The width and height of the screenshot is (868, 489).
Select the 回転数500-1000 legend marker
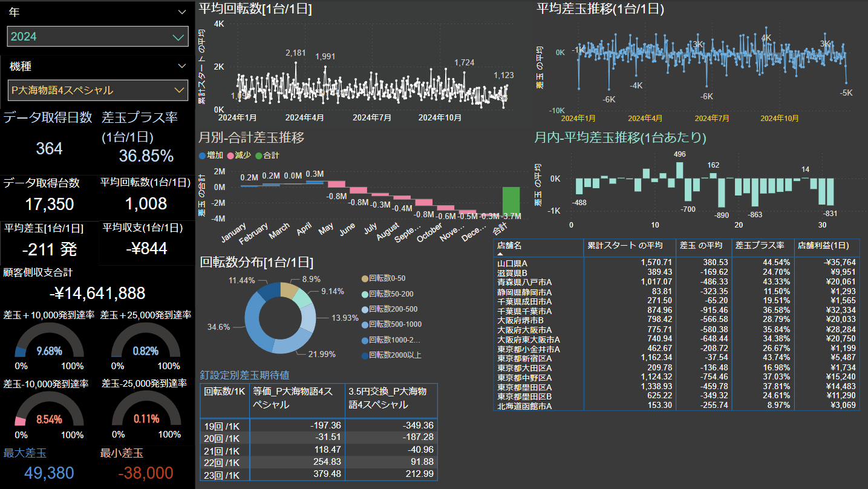coord(365,324)
